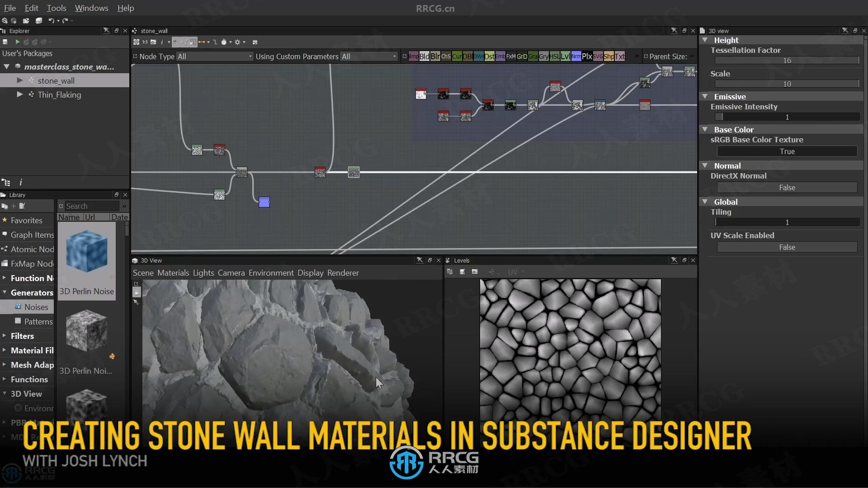Open the Using Custom Parameters dropdown
Screen dimensions: 868x488
(x=368, y=56)
